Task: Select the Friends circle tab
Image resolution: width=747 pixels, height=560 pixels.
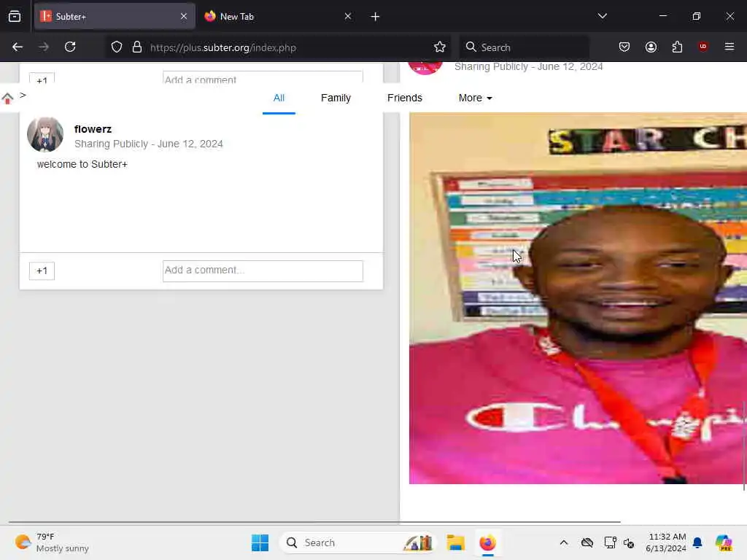Action: tap(404, 98)
